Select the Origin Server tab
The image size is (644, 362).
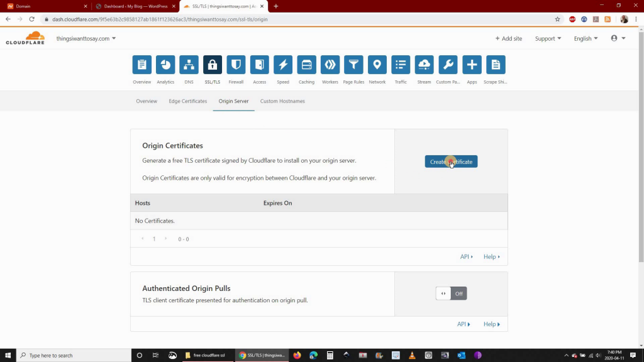[234, 101]
